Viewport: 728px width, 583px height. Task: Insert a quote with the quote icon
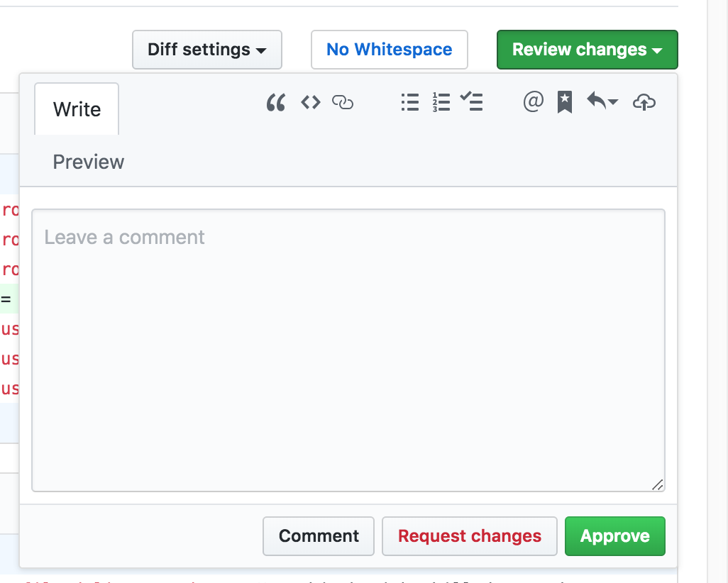tap(276, 102)
